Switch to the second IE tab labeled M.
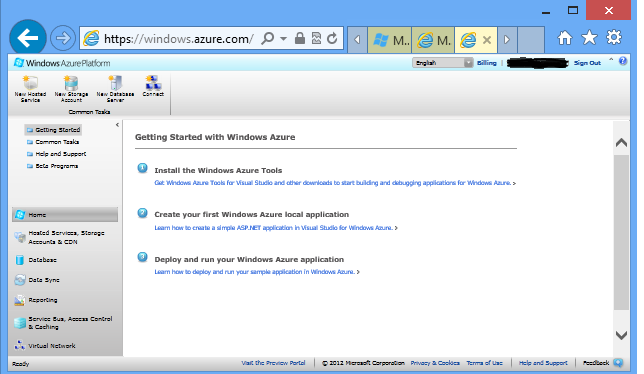The height and width of the screenshot is (374, 644). pos(433,40)
